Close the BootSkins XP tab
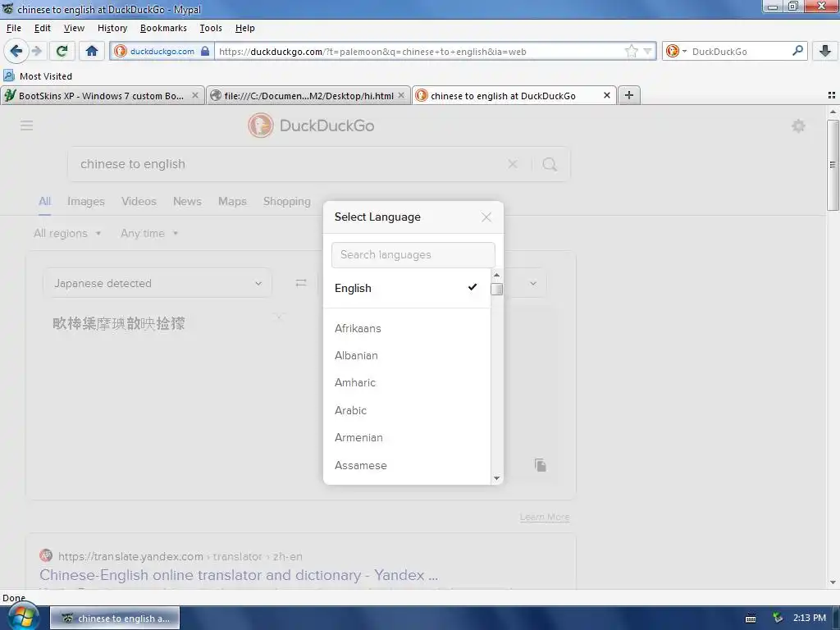Screen dimensions: 840x630 [x=195, y=95]
